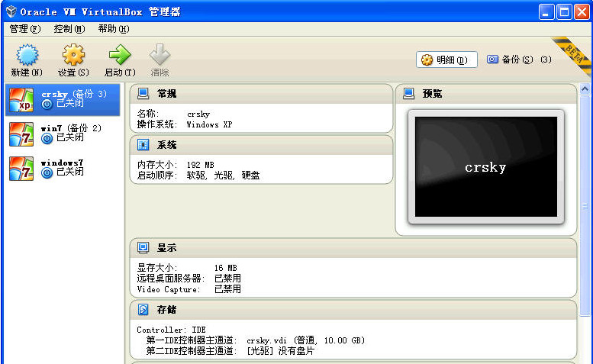Click the 192 MB memory value
The height and width of the screenshot is (364, 593).
pos(201,165)
